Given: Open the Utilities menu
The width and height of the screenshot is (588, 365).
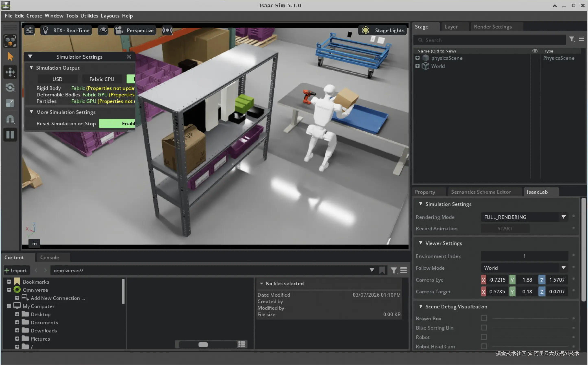Looking at the screenshot, I should click(x=89, y=16).
